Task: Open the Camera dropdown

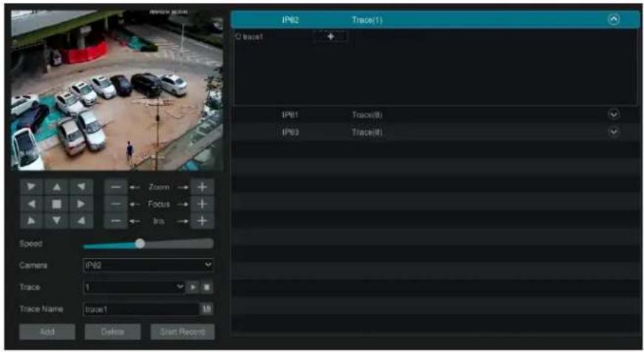Action: pyautogui.click(x=148, y=265)
